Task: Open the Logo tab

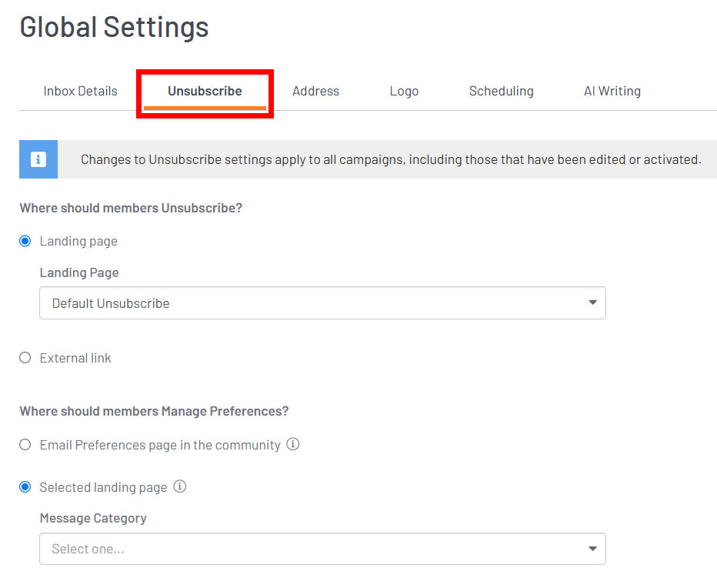Action: coord(404,91)
